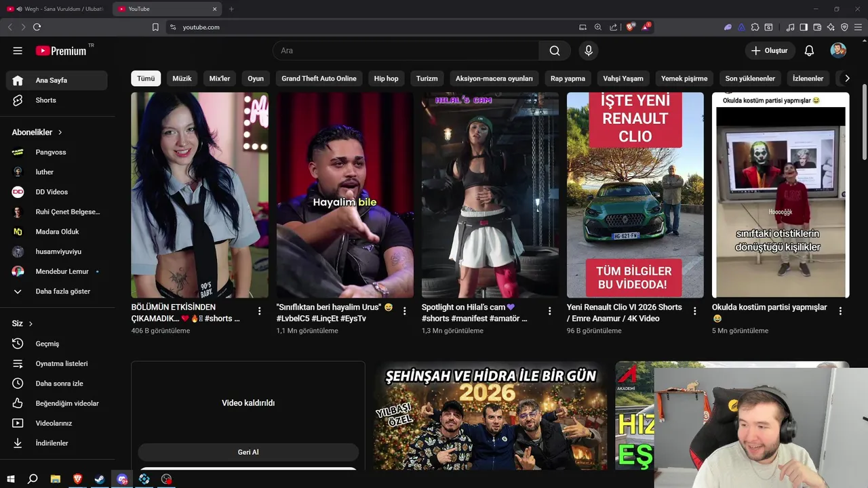Select the Tümü filter chip
868x488 pixels.
click(146, 79)
